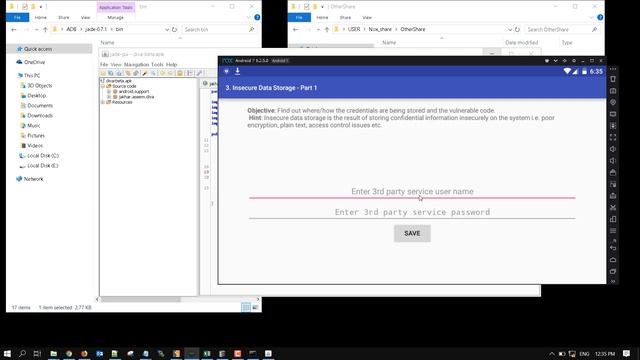Expand the Resources node in the jadx tree
This screenshot has height=360, width=640.
(103, 102)
